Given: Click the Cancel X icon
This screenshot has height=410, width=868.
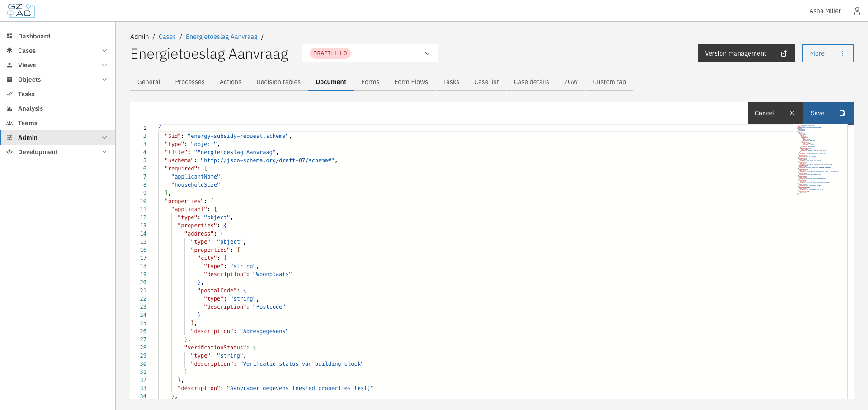Looking at the screenshot, I should [x=792, y=113].
